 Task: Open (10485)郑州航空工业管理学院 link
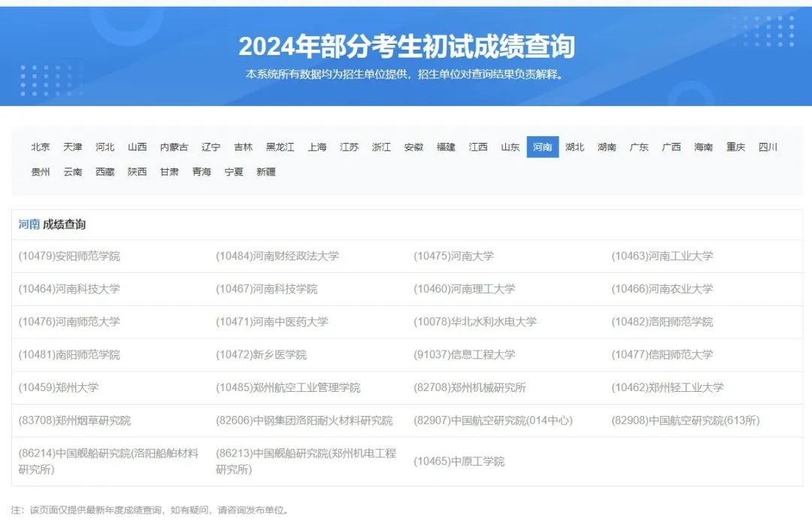pos(288,387)
